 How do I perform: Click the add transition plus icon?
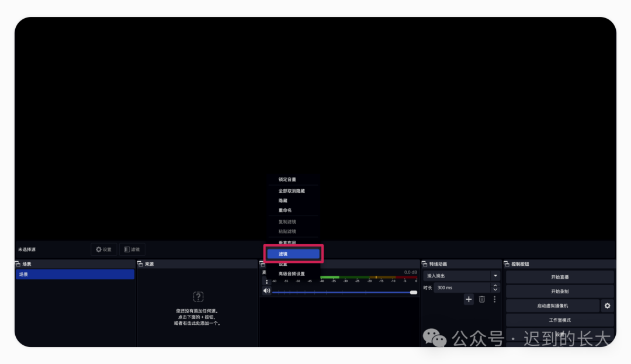[x=469, y=299]
